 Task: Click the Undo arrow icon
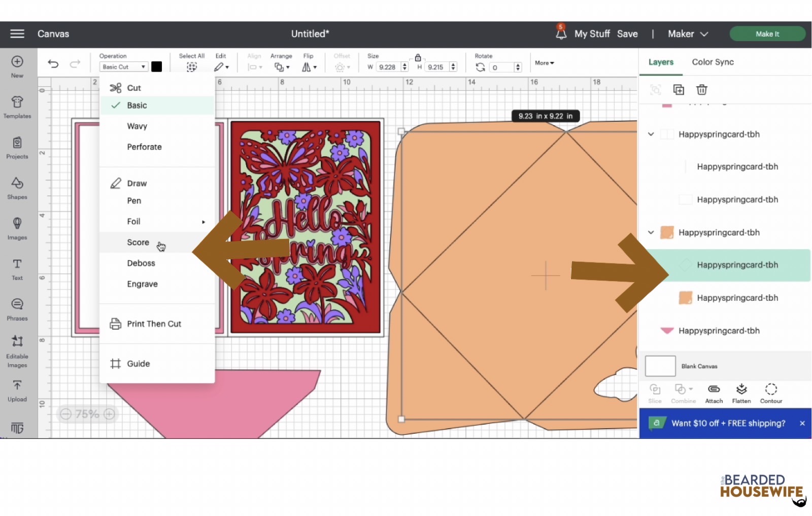[x=53, y=64]
